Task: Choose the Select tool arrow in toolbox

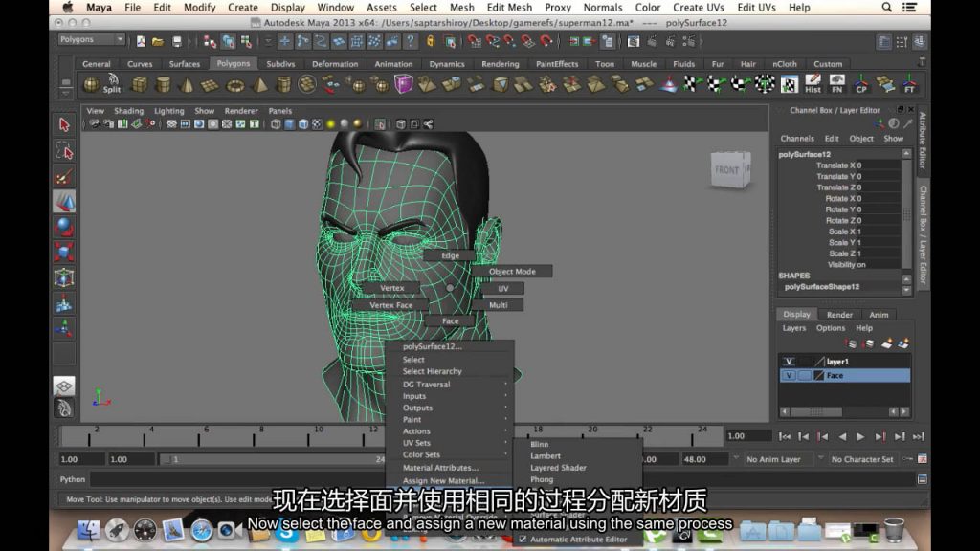Action: [64, 125]
